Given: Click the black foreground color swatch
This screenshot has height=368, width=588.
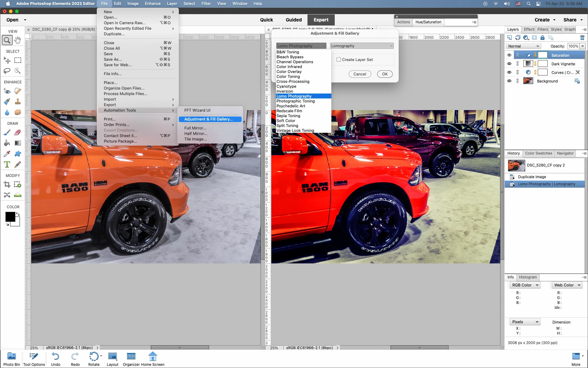Looking at the screenshot, I should [x=10, y=217].
